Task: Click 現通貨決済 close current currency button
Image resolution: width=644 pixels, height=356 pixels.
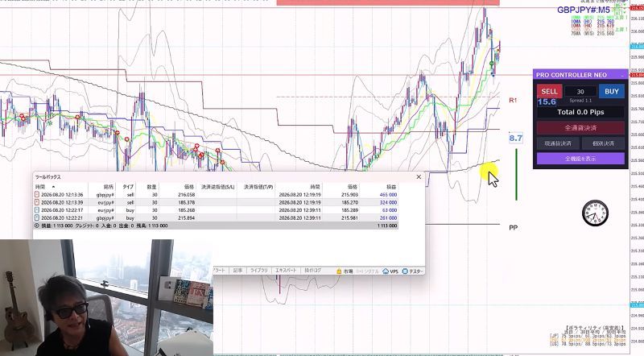Action: [558, 143]
